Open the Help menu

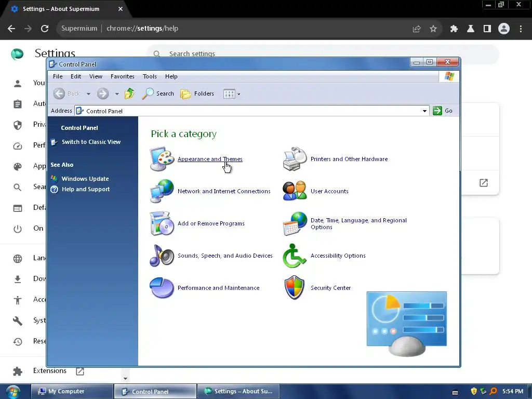click(171, 76)
